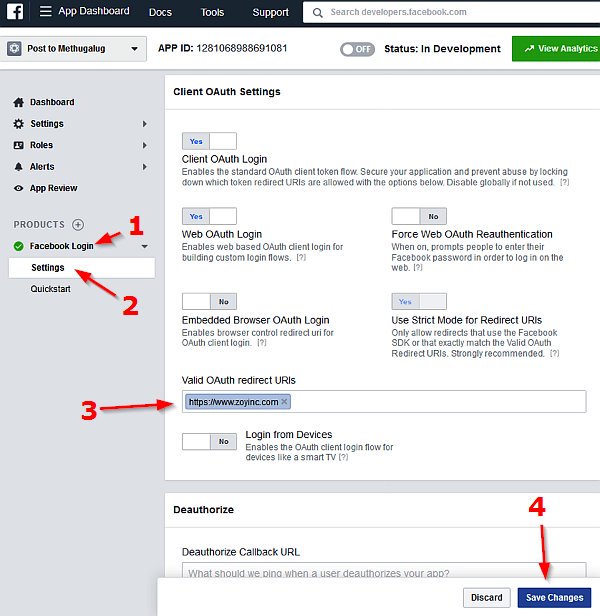This screenshot has height=616, width=600.
Task: Open the hamburger menu icon
Action: pyautogui.click(x=46, y=11)
